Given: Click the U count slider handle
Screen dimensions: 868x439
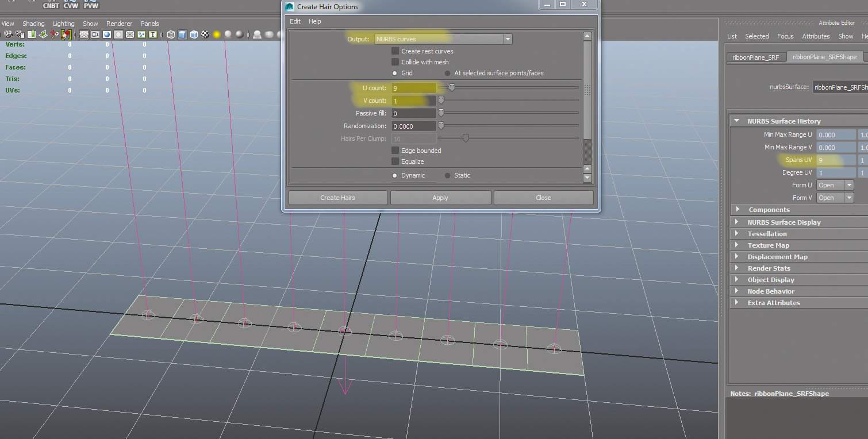Looking at the screenshot, I should point(452,87).
